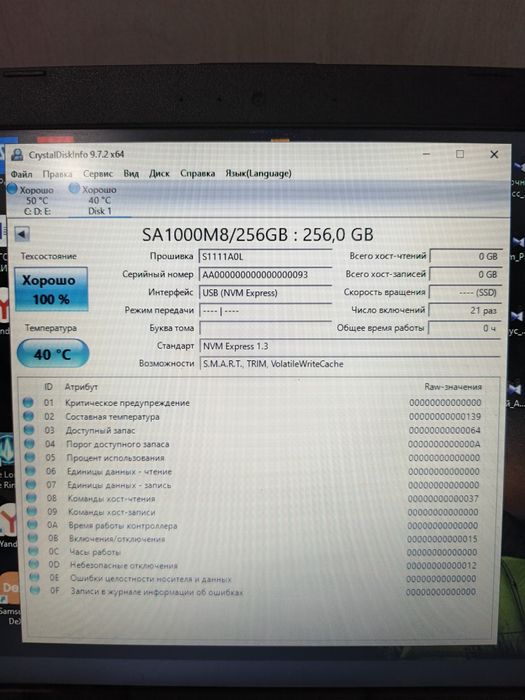Select the Disk 1 tab
Screen dimensions: 525x700
[x=99, y=200]
